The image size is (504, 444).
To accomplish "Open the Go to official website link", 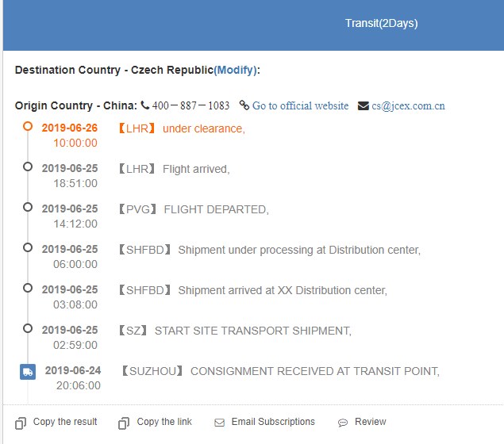I will [300, 105].
